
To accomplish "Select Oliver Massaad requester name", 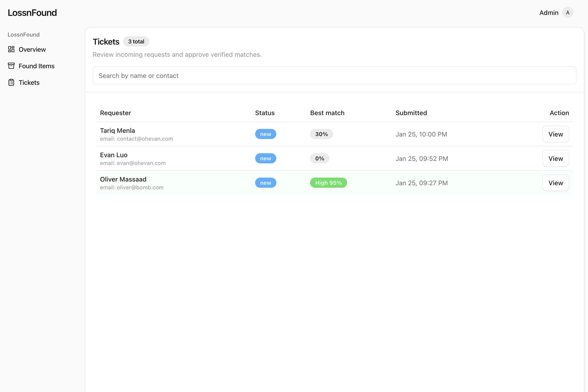I will tap(123, 179).
